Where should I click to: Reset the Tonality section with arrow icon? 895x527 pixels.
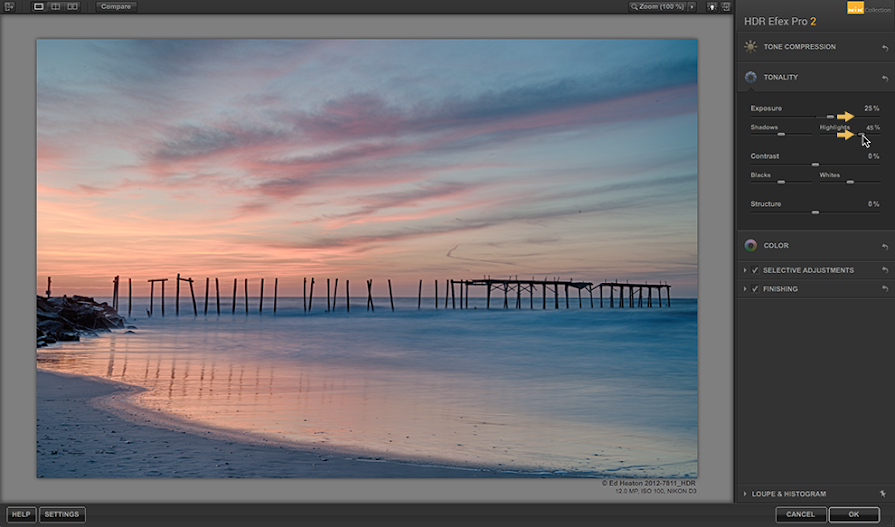coord(884,77)
